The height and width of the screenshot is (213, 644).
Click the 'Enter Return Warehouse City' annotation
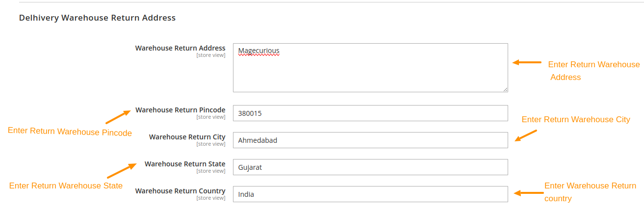point(575,119)
